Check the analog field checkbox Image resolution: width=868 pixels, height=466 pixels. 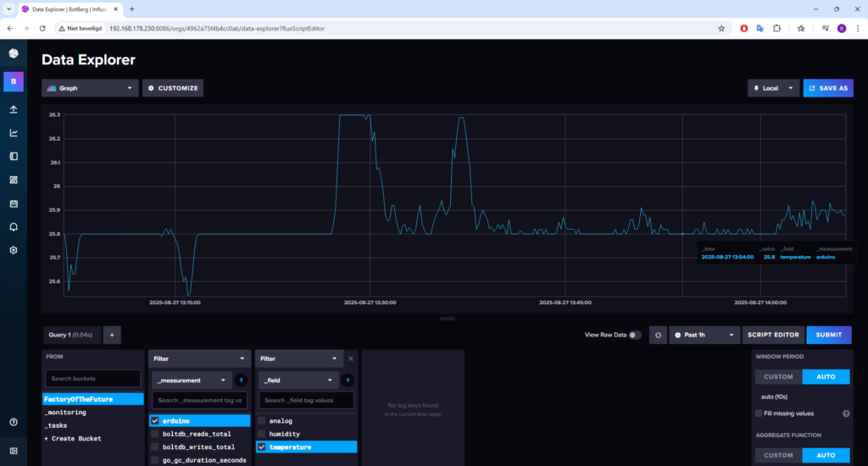262,420
